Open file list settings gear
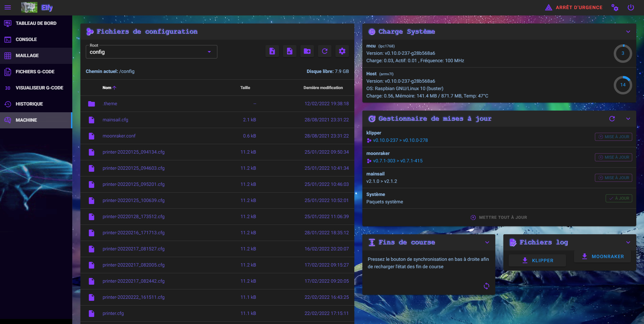Image resolution: width=644 pixels, height=324 pixels. pos(342,51)
